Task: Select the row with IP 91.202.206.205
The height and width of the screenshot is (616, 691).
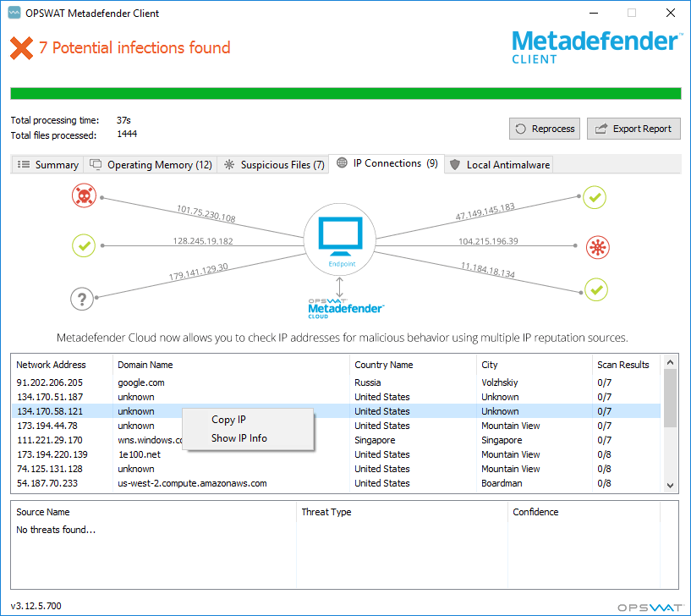Action: tap(336, 382)
